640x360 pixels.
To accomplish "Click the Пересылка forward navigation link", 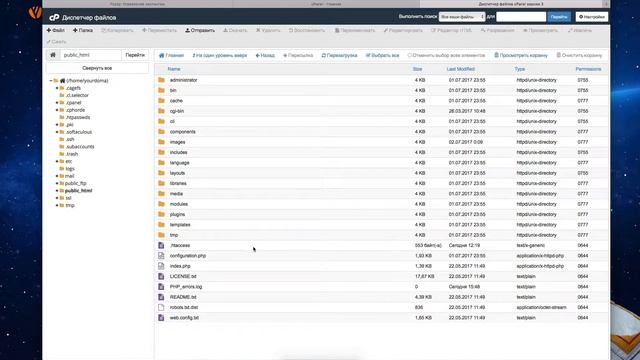I will pyautogui.click(x=298, y=55).
